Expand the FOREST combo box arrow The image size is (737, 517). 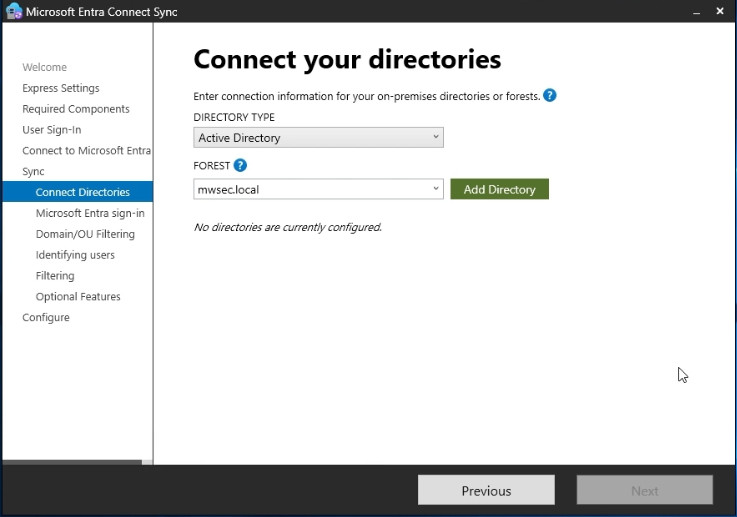436,189
